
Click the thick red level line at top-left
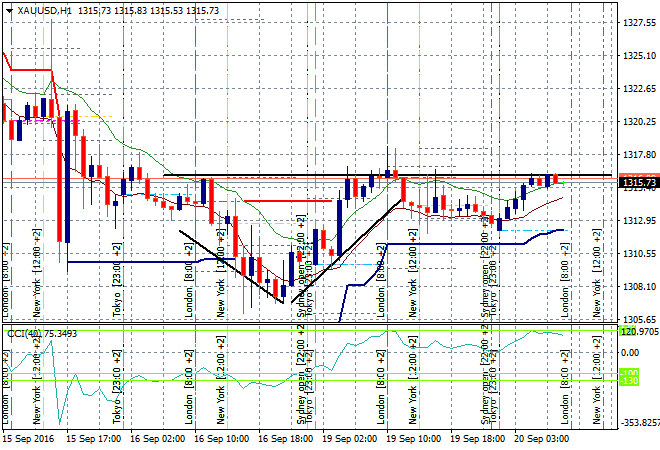(30, 70)
